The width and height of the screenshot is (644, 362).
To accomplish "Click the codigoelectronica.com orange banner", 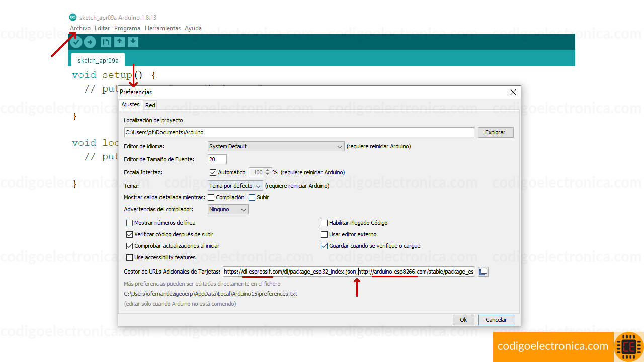I will 553,346.
